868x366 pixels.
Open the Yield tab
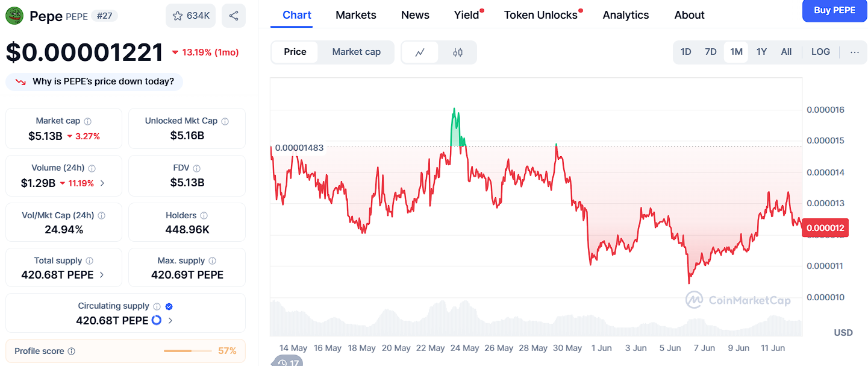(x=467, y=15)
